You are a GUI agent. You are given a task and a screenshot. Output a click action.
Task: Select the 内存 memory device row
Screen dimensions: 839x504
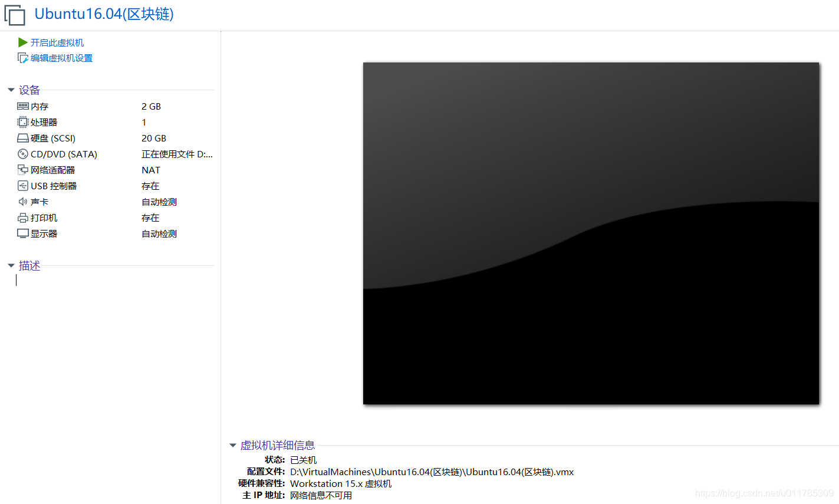pos(116,106)
